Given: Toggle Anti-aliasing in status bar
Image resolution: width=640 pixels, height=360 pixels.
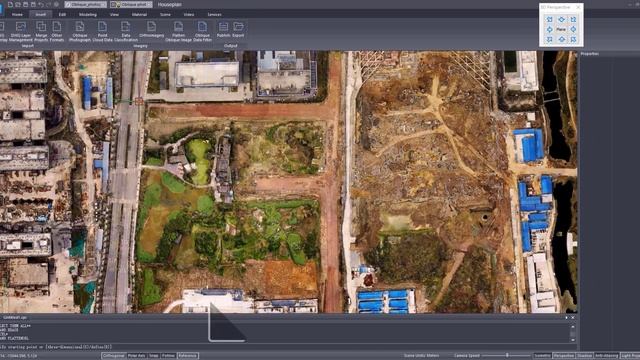Looking at the screenshot, I should 606,356.
